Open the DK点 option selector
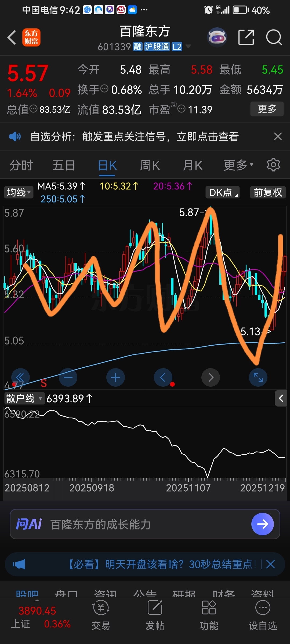This screenshot has width=290, height=644. pos(223,192)
